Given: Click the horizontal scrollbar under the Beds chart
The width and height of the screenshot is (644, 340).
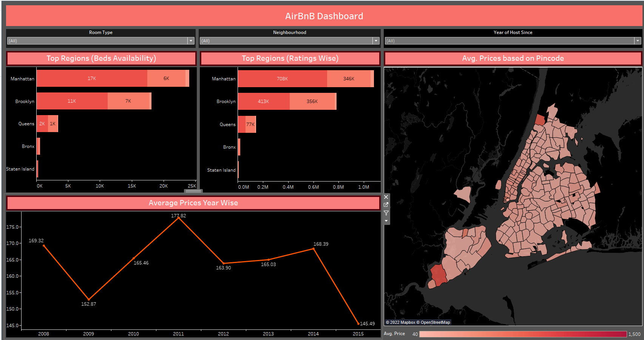Looking at the screenshot, I should tap(193, 192).
